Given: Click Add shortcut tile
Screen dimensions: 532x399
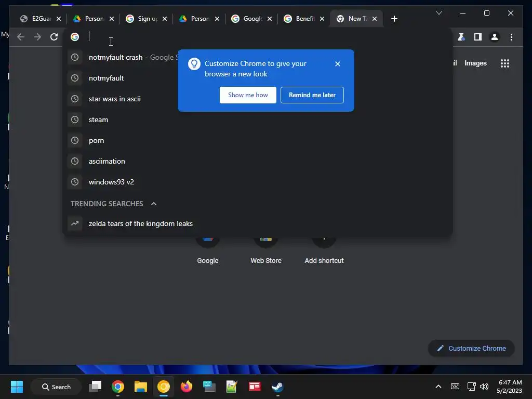Looking at the screenshot, I should pos(324,251).
